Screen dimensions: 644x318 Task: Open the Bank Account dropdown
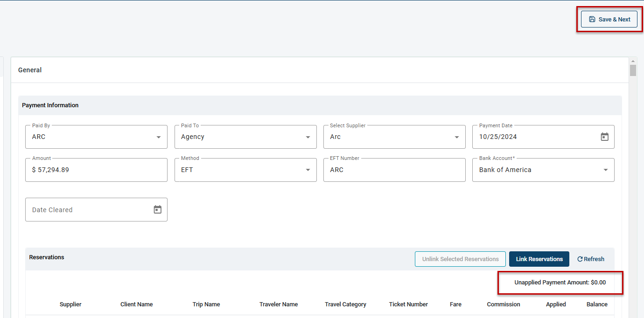point(605,170)
